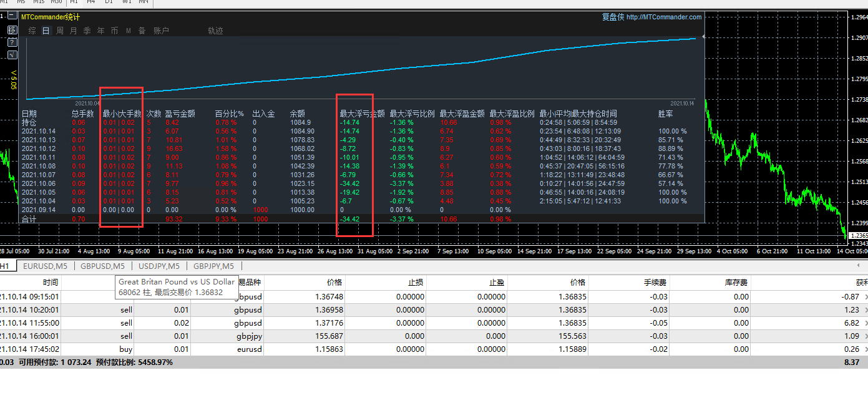868x418 pixels.
Task: Expand the 轨迹 trajectory section
Action: [x=215, y=30]
